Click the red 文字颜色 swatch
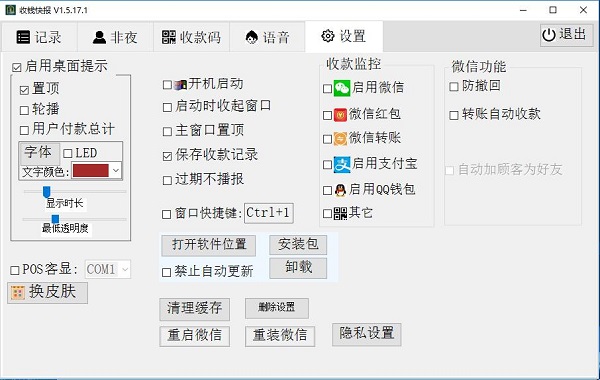 point(91,171)
